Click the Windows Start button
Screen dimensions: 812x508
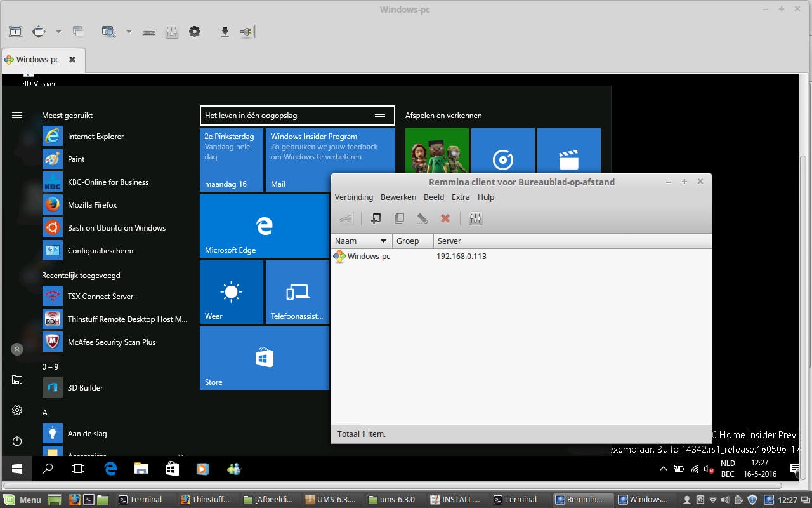point(17,469)
